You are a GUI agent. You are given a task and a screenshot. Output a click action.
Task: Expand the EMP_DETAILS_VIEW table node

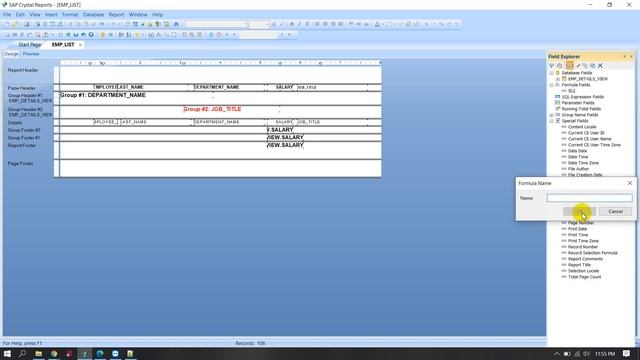[558, 79]
